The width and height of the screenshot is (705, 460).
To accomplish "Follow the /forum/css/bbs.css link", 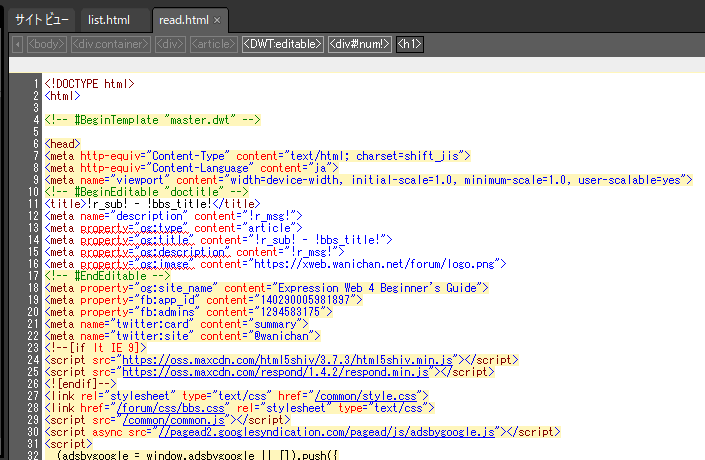I will click(170, 408).
